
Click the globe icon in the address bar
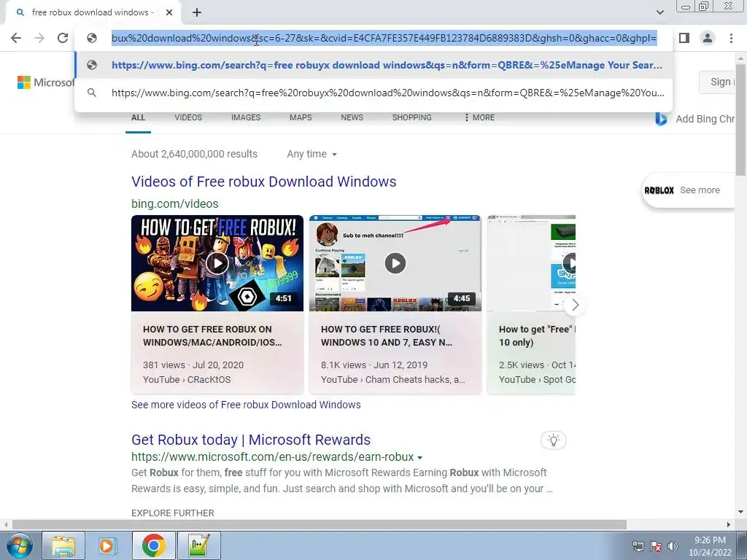(x=92, y=38)
